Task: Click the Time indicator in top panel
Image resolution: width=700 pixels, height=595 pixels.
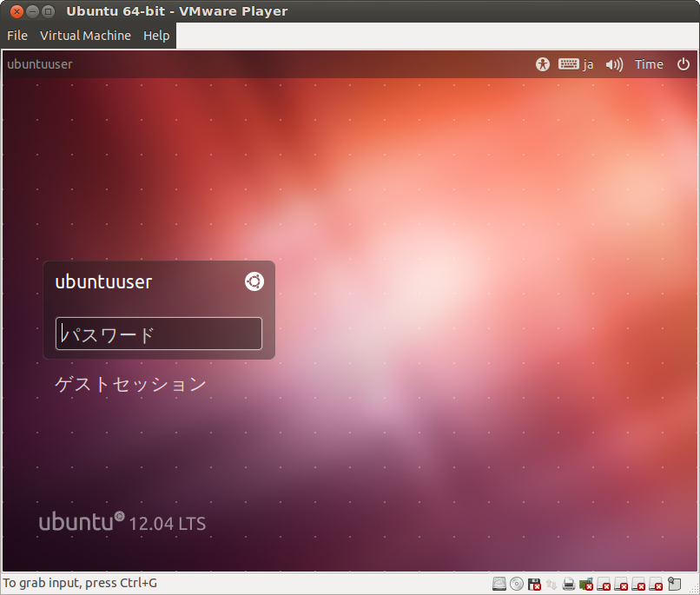Action: [x=649, y=64]
